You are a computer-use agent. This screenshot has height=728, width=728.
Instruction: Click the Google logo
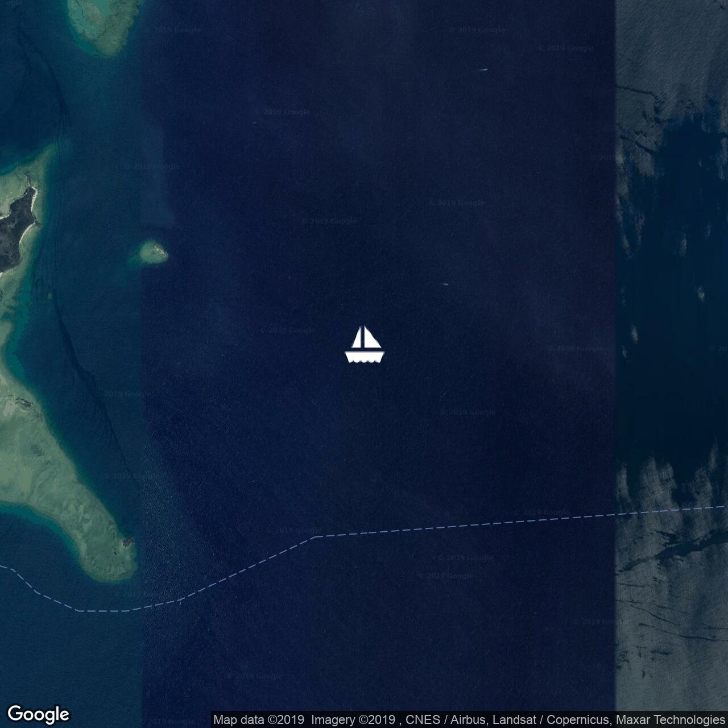38,714
